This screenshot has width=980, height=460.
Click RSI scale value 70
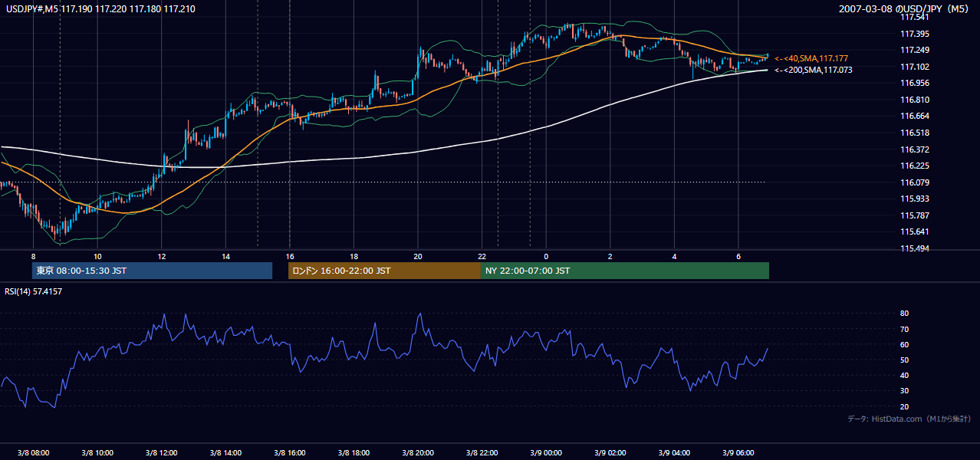905,329
